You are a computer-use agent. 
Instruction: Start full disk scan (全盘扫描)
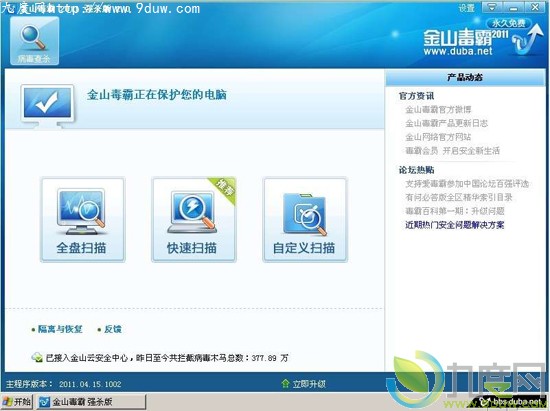click(x=82, y=220)
